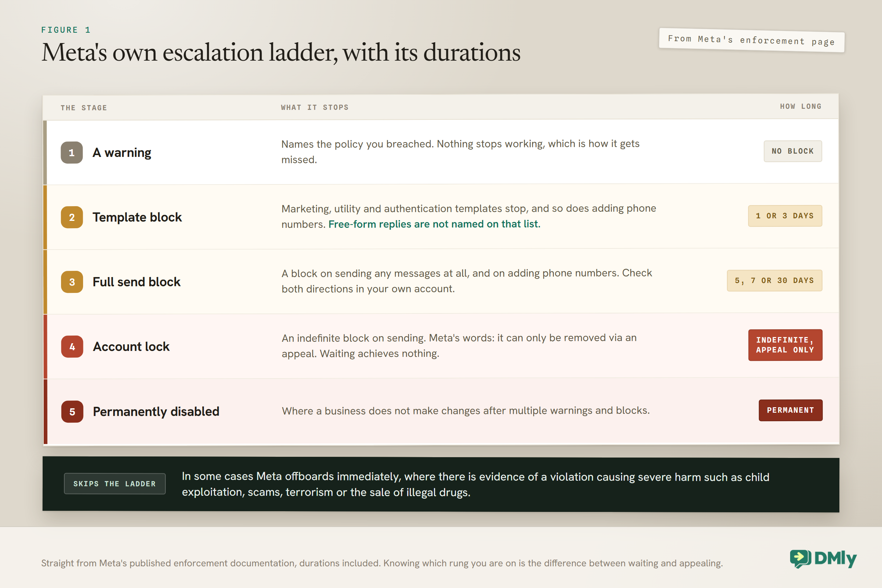Click the number 2 stage badge

point(72,218)
